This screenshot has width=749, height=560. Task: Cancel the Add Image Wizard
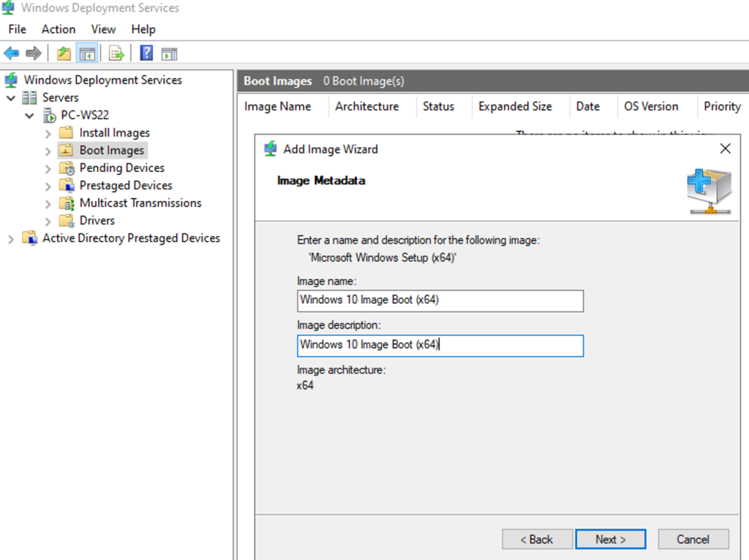point(693,540)
